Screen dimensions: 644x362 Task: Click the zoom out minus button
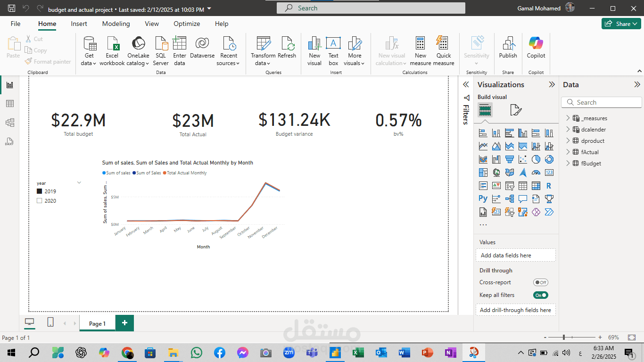tap(545, 337)
